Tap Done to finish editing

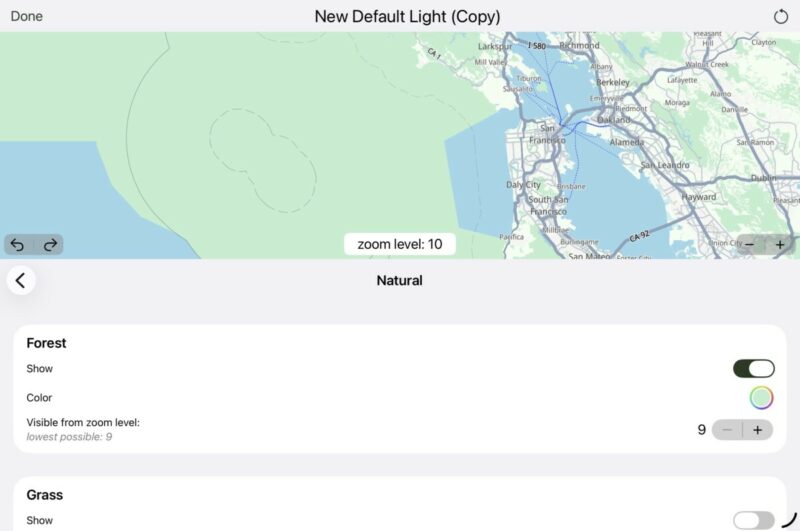click(26, 16)
